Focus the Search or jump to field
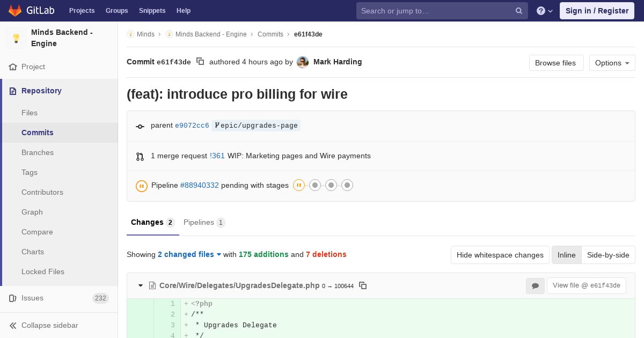The image size is (644, 338). click(x=436, y=11)
